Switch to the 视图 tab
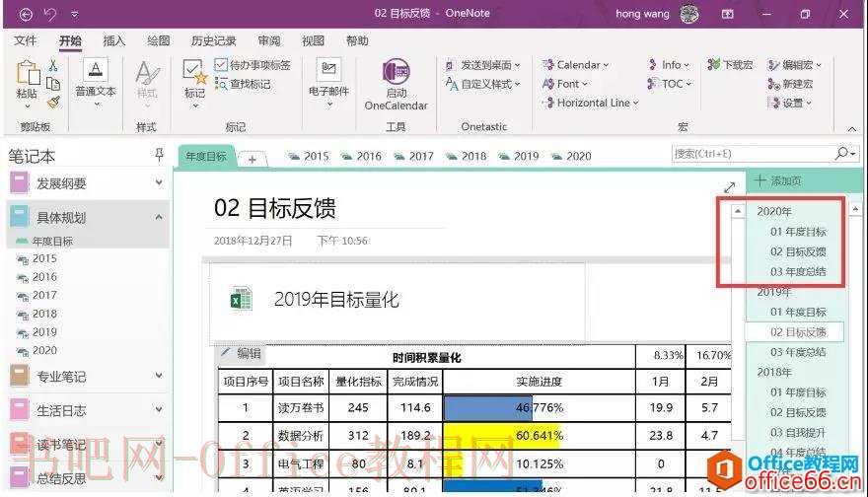 (313, 41)
